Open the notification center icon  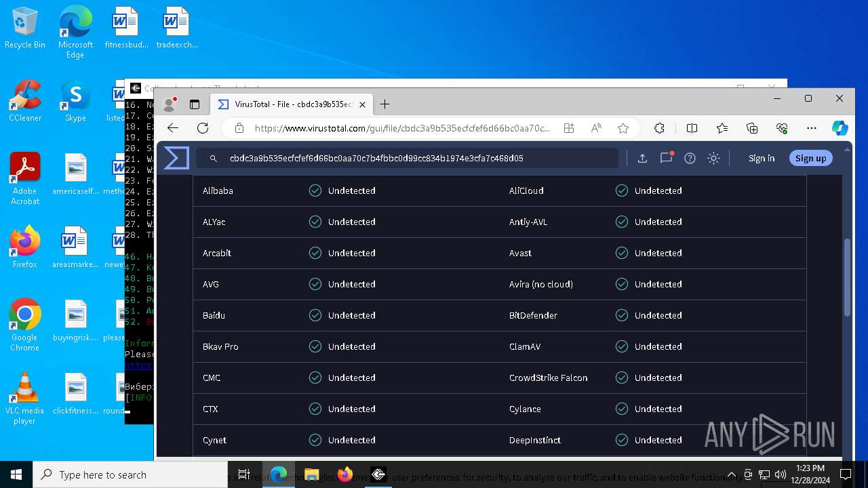pyautogui.click(x=846, y=474)
